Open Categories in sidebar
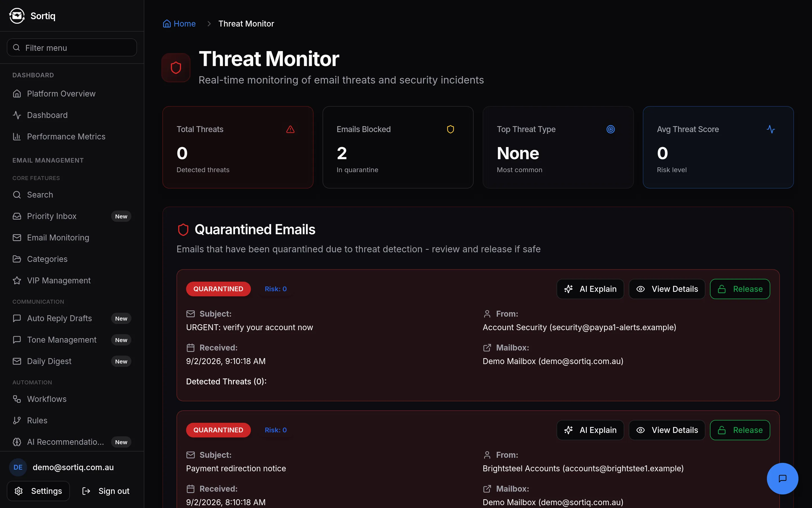The width and height of the screenshot is (812, 508). click(x=72, y=259)
